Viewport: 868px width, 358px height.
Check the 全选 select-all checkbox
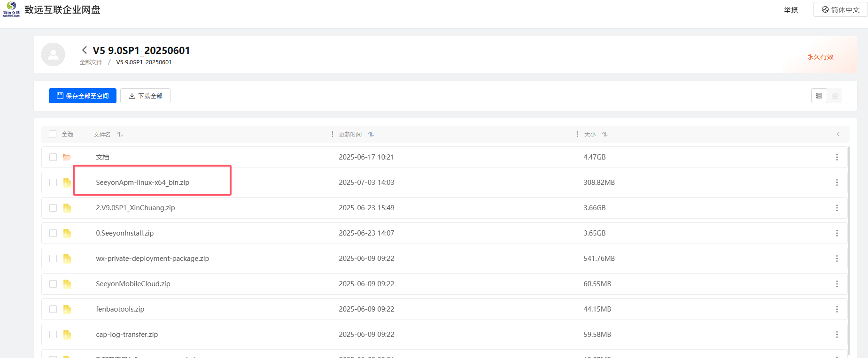53,134
